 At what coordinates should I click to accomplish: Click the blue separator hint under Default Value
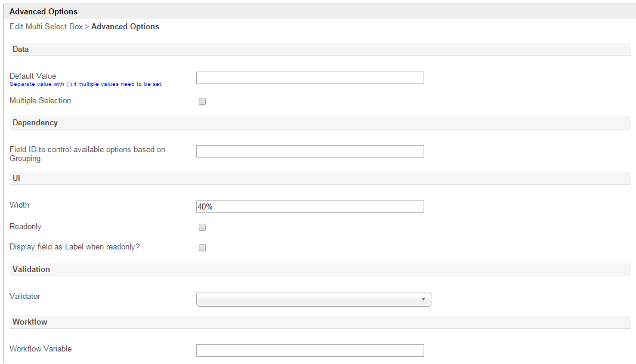[x=86, y=84]
